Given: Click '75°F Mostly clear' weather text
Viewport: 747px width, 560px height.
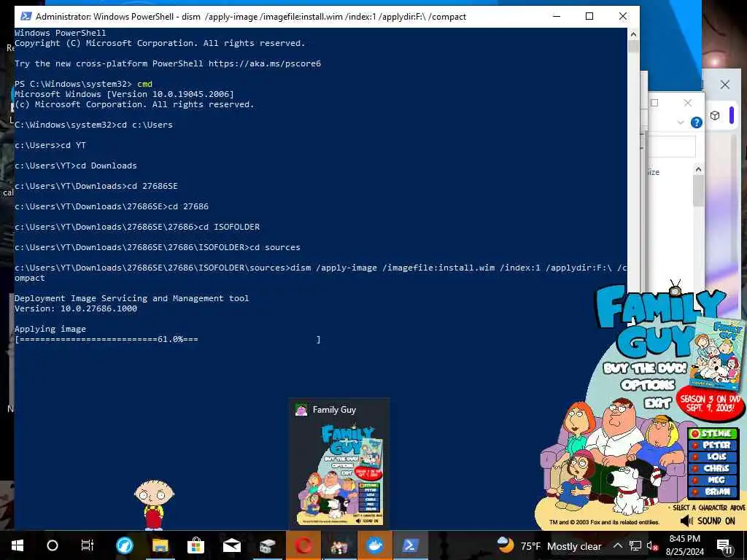Looking at the screenshot, I should [x=561, y=546].
